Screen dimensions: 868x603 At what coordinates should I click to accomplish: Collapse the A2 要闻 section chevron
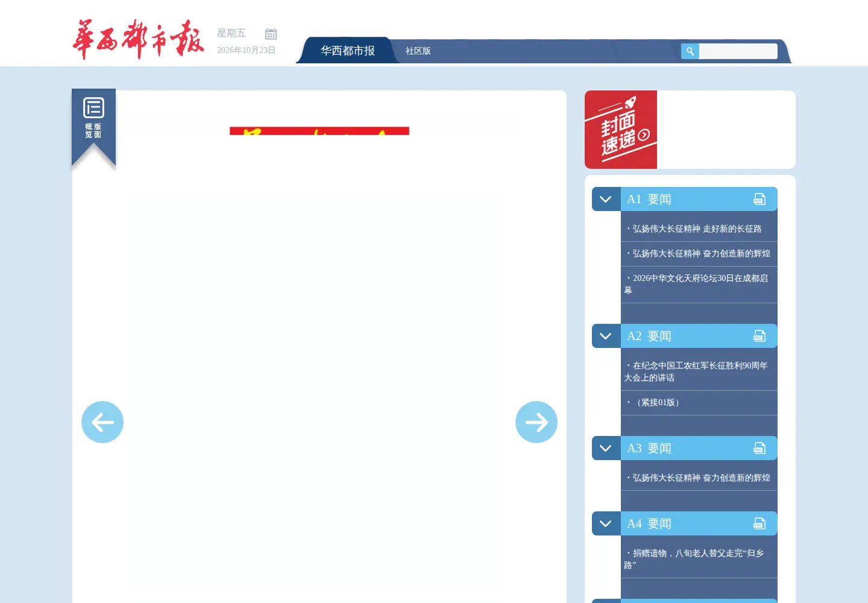(x=606, y=336)
